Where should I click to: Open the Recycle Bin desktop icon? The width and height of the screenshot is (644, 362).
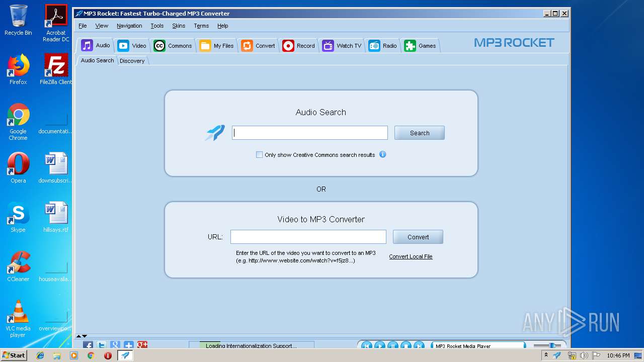[18, 21]
